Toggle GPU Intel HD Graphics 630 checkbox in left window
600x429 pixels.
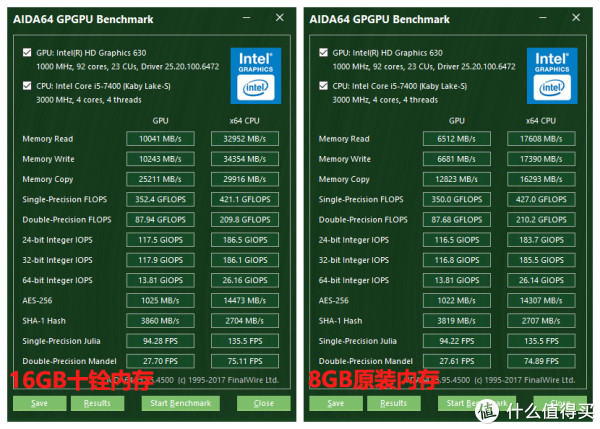(x=27, y=52)
